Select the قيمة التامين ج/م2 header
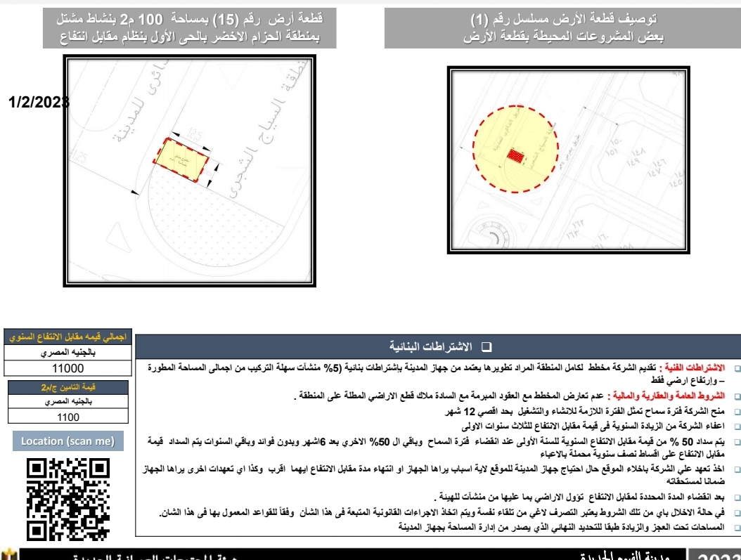 [67, 388]
